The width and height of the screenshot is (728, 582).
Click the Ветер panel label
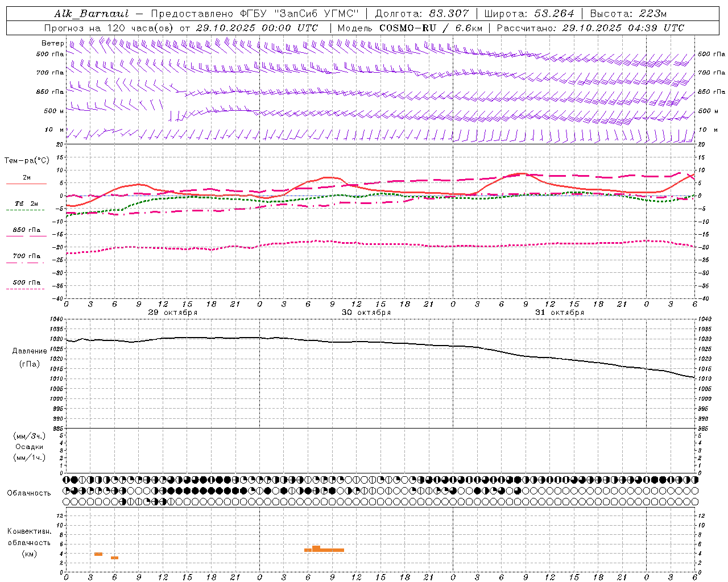pos(52,43)
